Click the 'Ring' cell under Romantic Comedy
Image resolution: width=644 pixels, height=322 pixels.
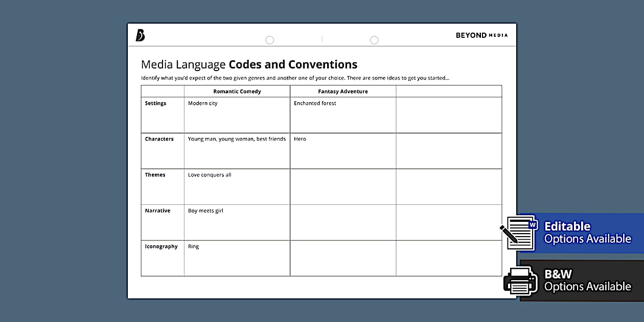pyautogui.click(x=193, y=246)
